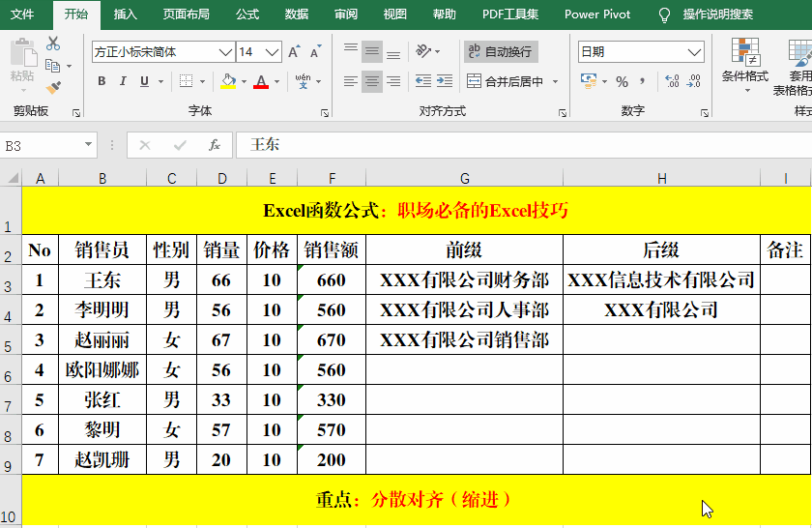Click the accounting number format icon
Viewport: 812px width, 528px height.
tap(589, 81)
